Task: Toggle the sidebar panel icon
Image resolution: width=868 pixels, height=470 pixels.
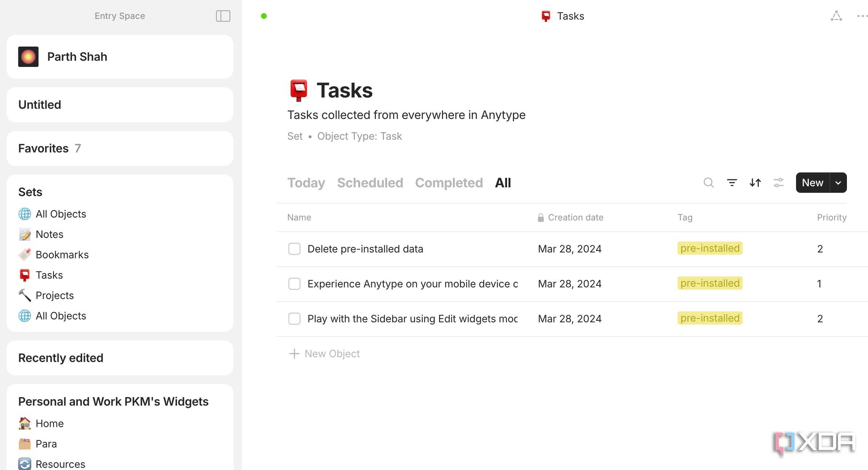Action: click(x=223, y=16)
